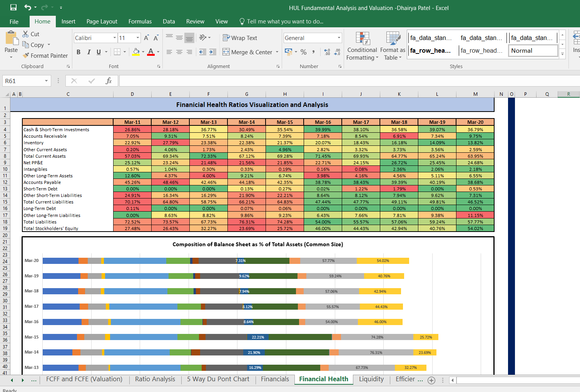
Task: Open Conditional Formatting menu
Action: (x=362, y=46)
